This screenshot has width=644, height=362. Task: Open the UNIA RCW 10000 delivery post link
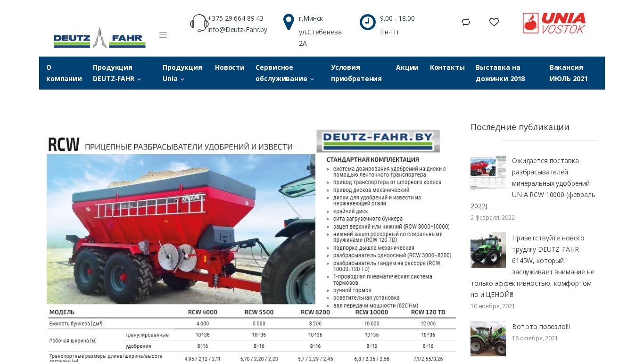click(533, 183)
